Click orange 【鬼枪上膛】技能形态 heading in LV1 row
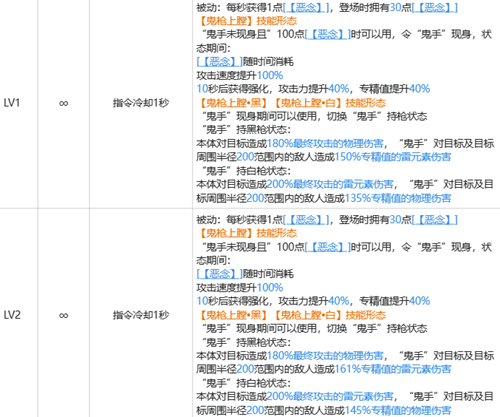 point(247,21)
